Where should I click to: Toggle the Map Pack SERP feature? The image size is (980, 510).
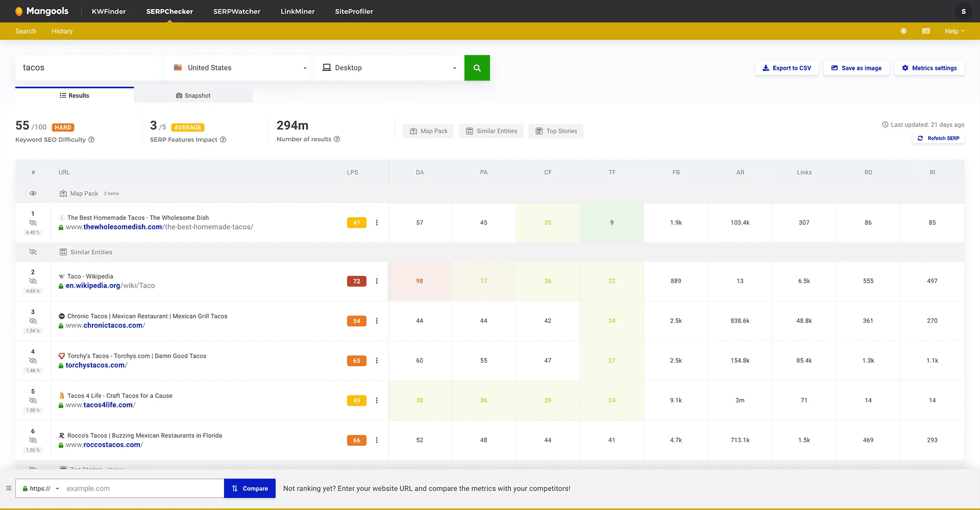coord(428,131)
